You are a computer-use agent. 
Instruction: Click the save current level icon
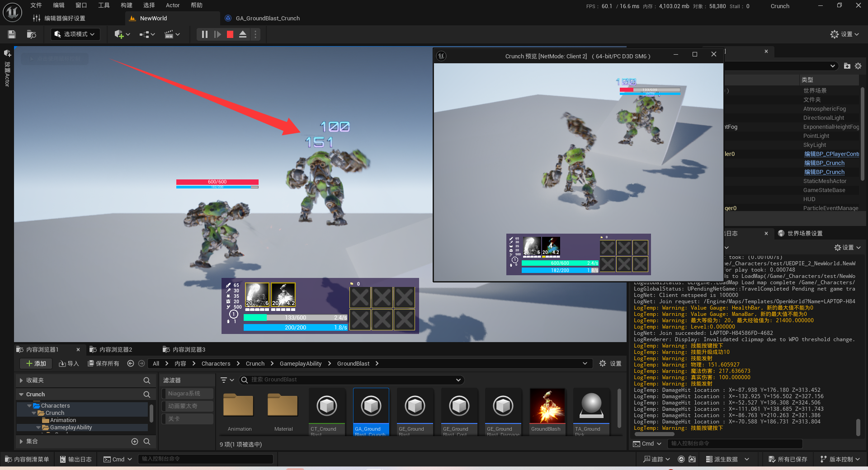pyautogui.click(x=12, y=34)
